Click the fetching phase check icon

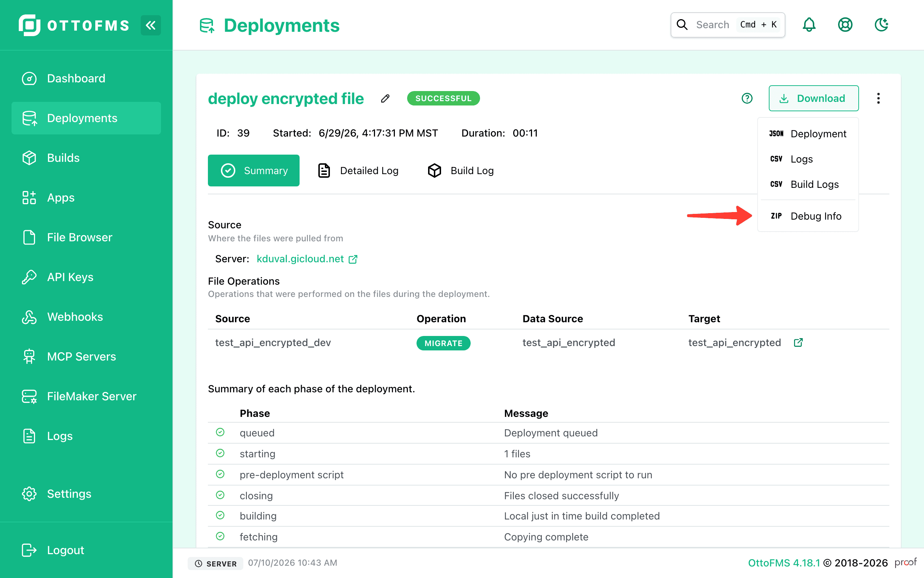pos(220,536)
